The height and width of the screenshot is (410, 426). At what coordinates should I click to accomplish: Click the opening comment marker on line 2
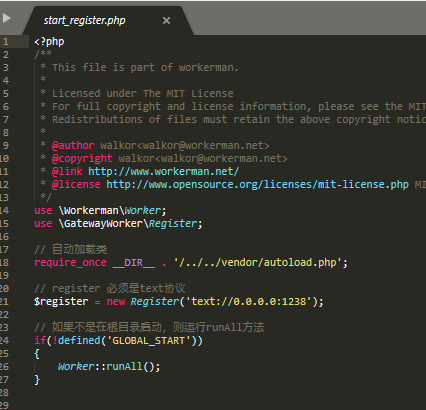tap(43, 54)
